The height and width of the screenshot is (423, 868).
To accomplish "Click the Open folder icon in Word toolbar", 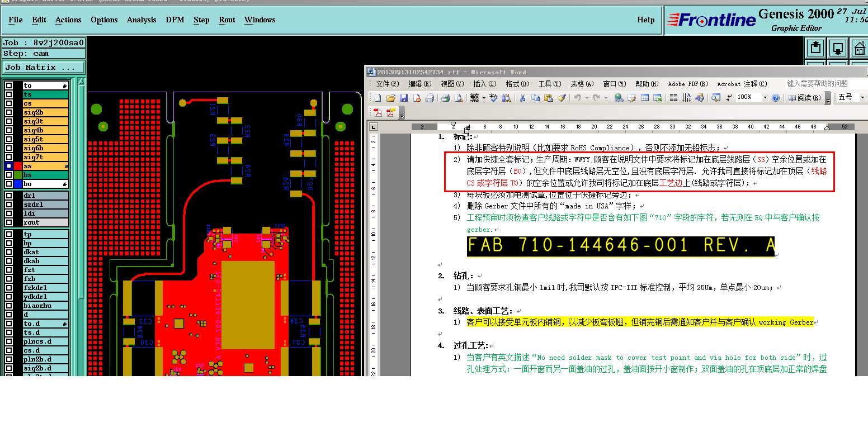I will pyautogui.click(x=390, y=98).
